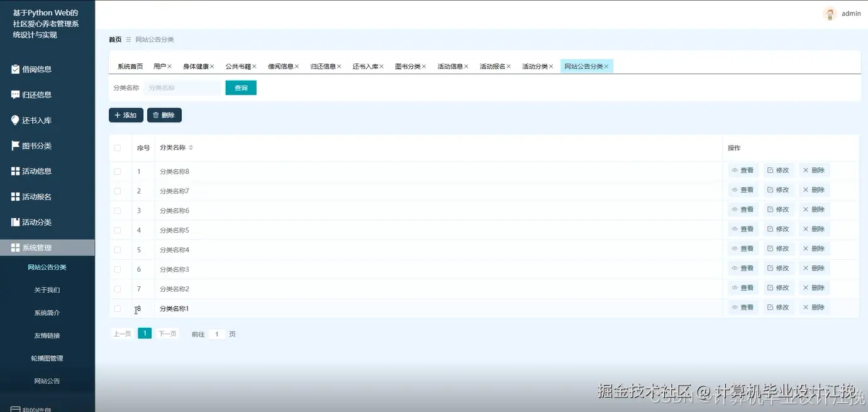Select 轮播图管理 submenu item
The height and width of the screenshot is (412, 868).
tap(47, 359)
